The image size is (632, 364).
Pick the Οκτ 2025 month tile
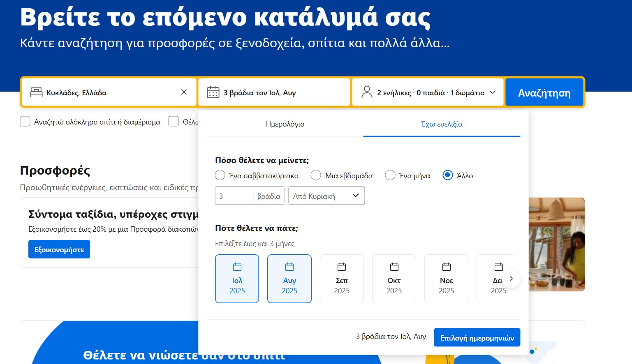point(394,279)
